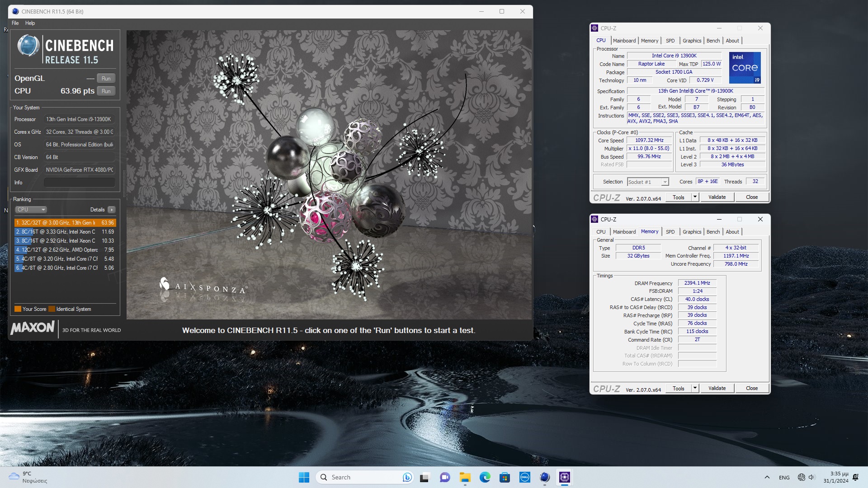Switch to CPU tab in the lower CPU-Z window
Screen dimensions: 868x488
coord(601,232)
